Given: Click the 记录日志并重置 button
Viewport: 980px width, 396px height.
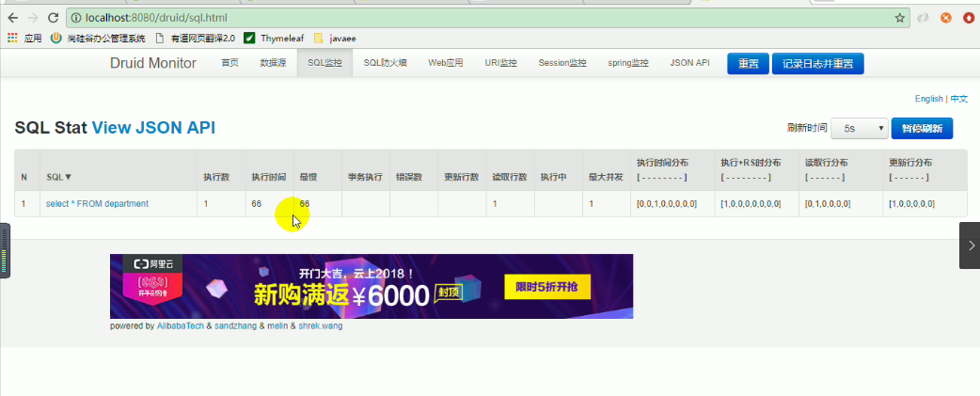Looking at the screenshot, I should 818,64.
